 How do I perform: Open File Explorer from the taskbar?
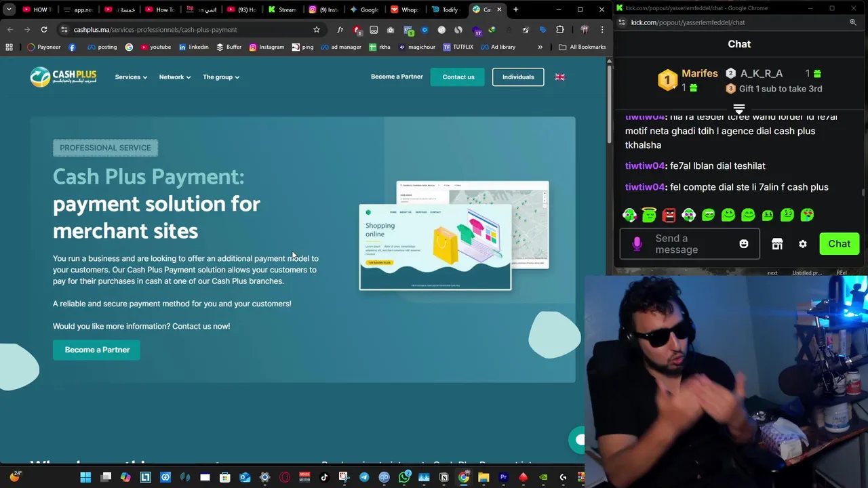484,478
